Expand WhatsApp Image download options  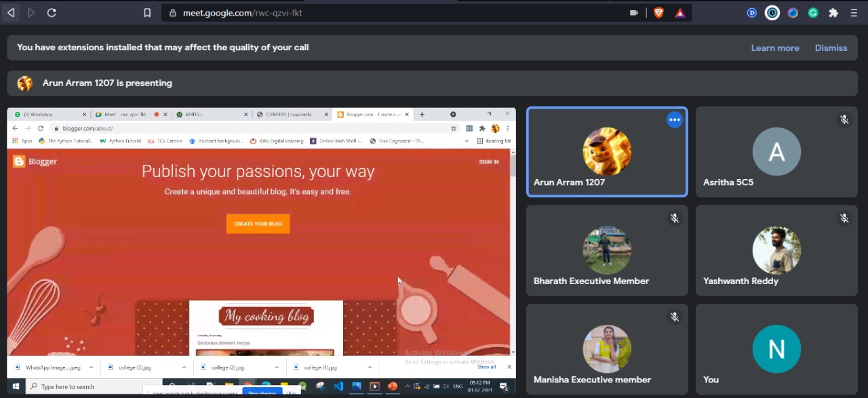(x=91, y=367)
